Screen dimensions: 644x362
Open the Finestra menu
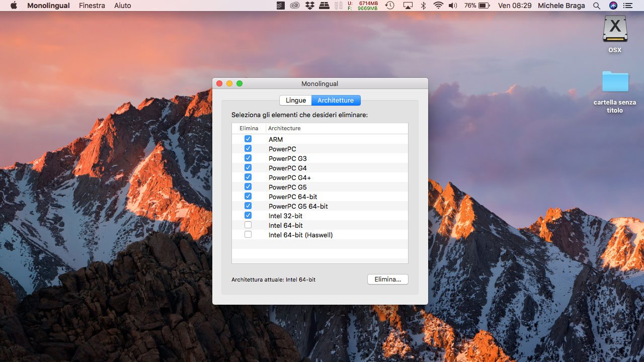pos(92,6)
